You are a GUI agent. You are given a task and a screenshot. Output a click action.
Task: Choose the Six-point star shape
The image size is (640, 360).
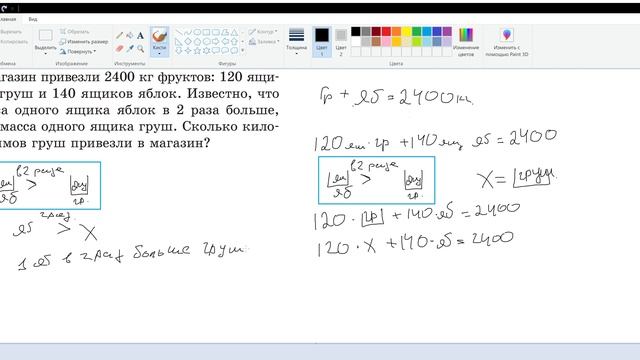tap(207, 51)
